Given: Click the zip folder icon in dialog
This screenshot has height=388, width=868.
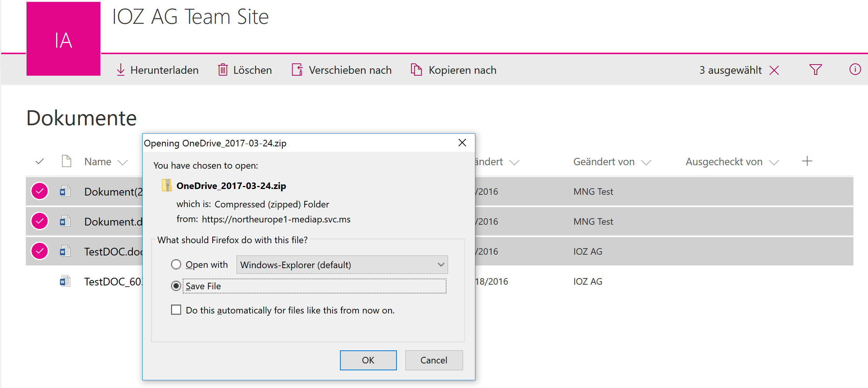Looking at the screenshot, I should [x=167, y=186].
